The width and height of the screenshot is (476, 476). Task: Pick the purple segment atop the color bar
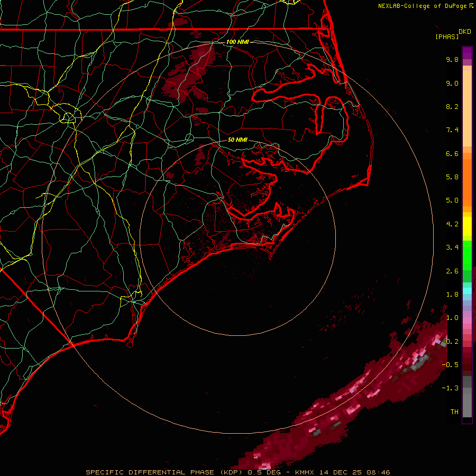467,53
